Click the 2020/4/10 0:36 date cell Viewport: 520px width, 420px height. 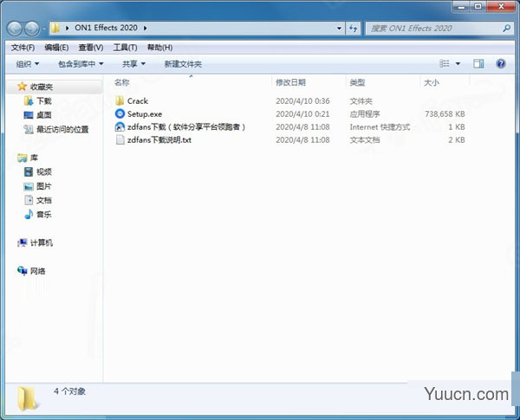point(302,101)
